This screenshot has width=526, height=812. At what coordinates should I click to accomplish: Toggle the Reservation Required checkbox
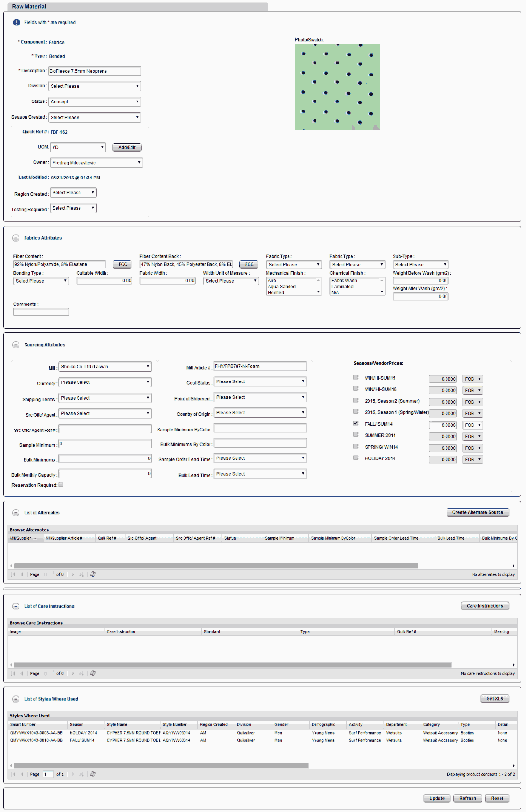tap(61, 485)
